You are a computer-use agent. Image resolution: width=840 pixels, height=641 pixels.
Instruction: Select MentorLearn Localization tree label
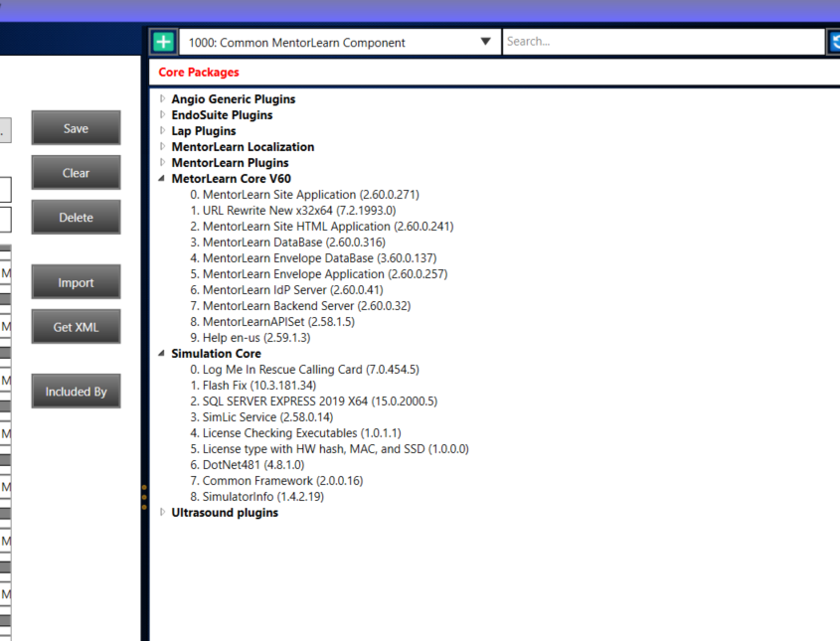pyautogui.click(x=243, y=147)
